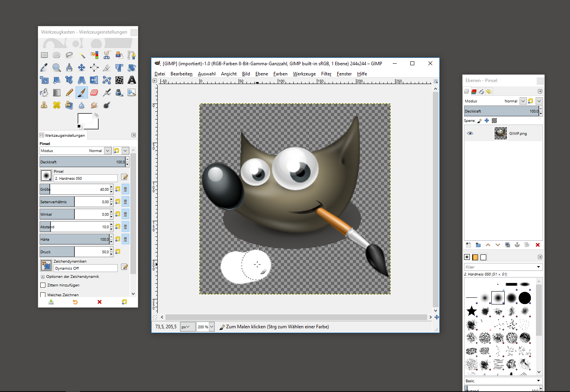This screenshot has height=392, width=570.
Task: Select the Measure compass tool
Action: pyautogui.click(x=69, y=68)
